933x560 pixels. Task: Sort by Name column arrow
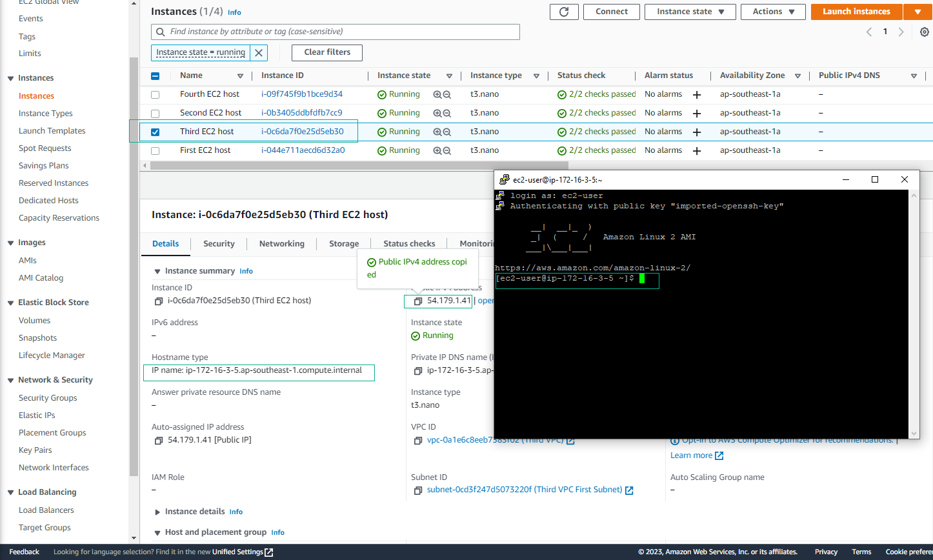coord(240,76)
